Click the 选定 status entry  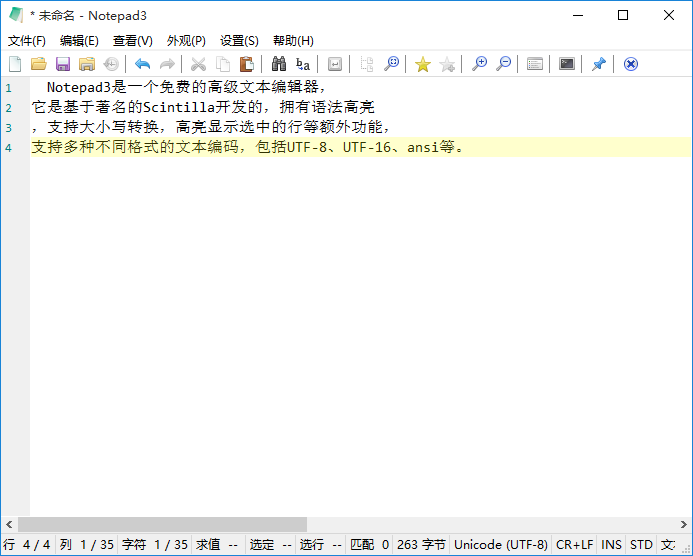[x=270, y=545]
